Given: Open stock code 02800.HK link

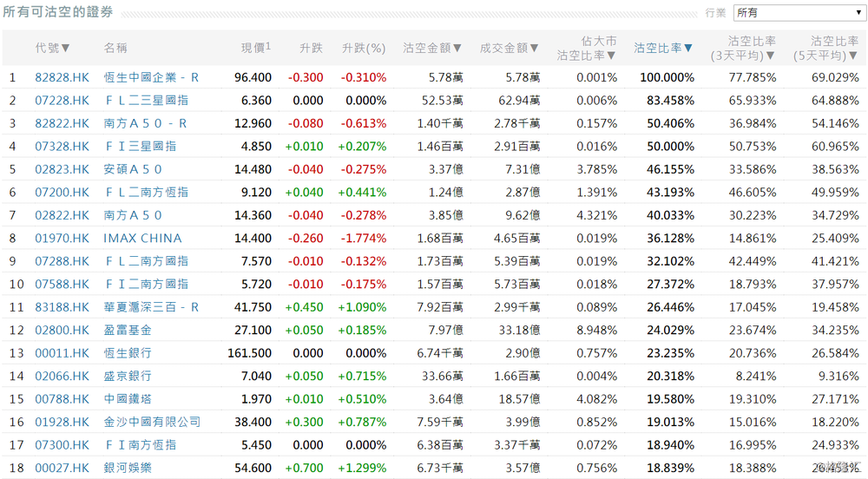Looking at the screenshot, I should [x=62, y=331].
